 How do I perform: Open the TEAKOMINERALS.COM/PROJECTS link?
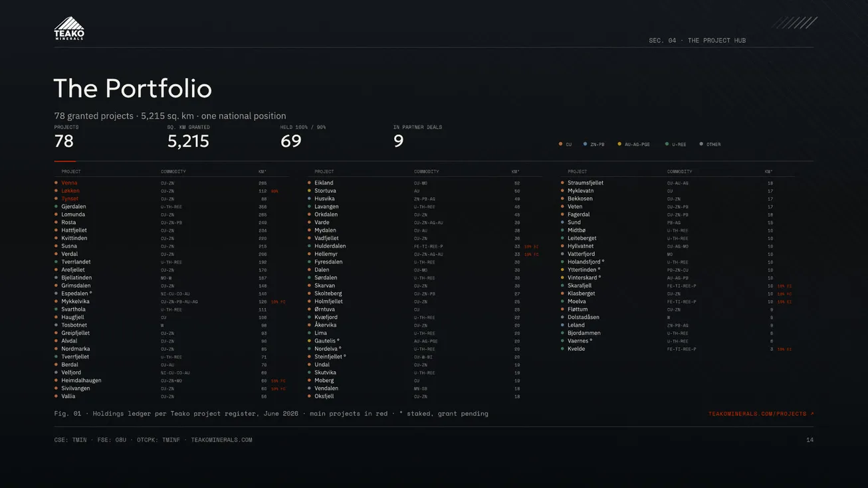(x=761, y=414)
